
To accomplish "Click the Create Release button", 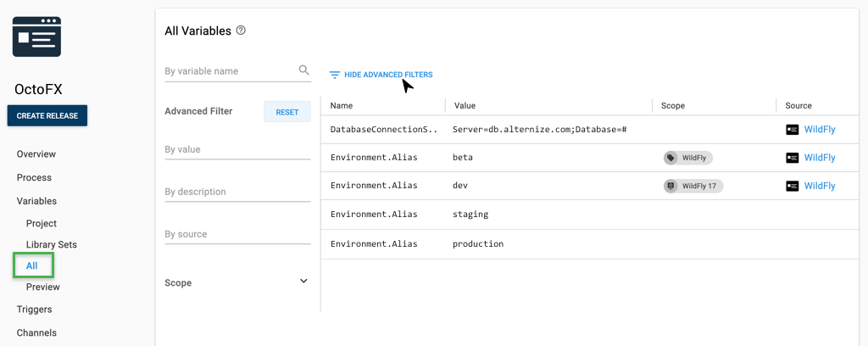I will [47, 115].
